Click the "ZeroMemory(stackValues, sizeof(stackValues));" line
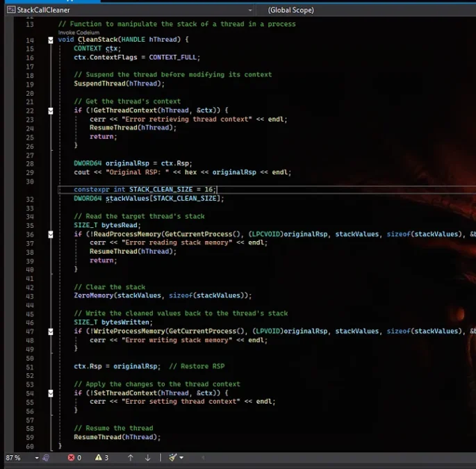Image resolution: width=476 pixels, height=469 pixels. tap(163, 295)
